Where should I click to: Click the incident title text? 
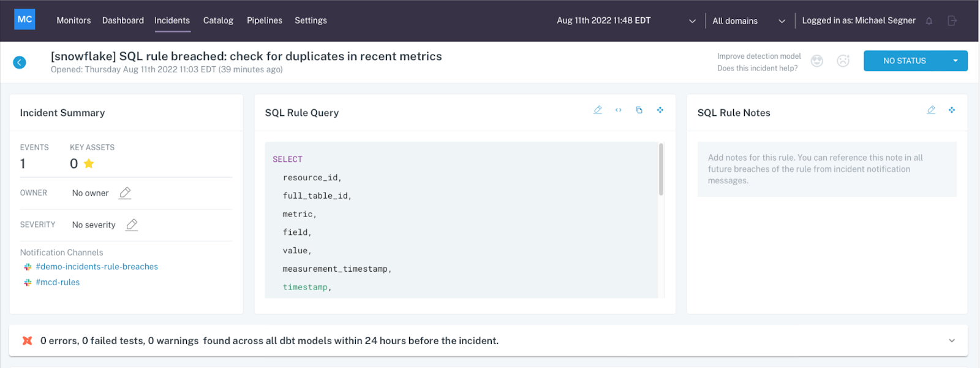246,56
